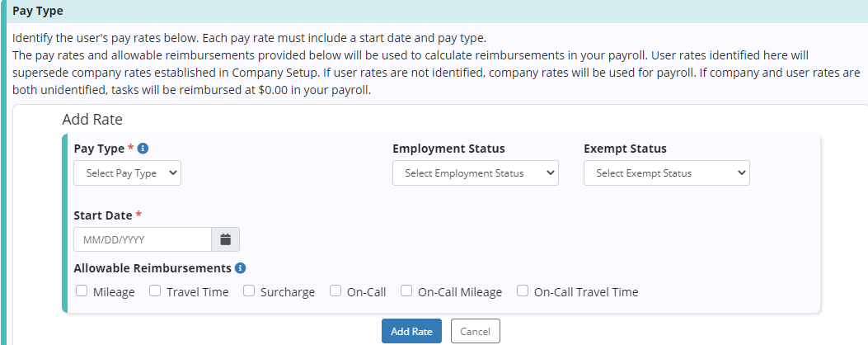Click the Cancel button
Screen dimensions: 868x345
tap(475, 331)
